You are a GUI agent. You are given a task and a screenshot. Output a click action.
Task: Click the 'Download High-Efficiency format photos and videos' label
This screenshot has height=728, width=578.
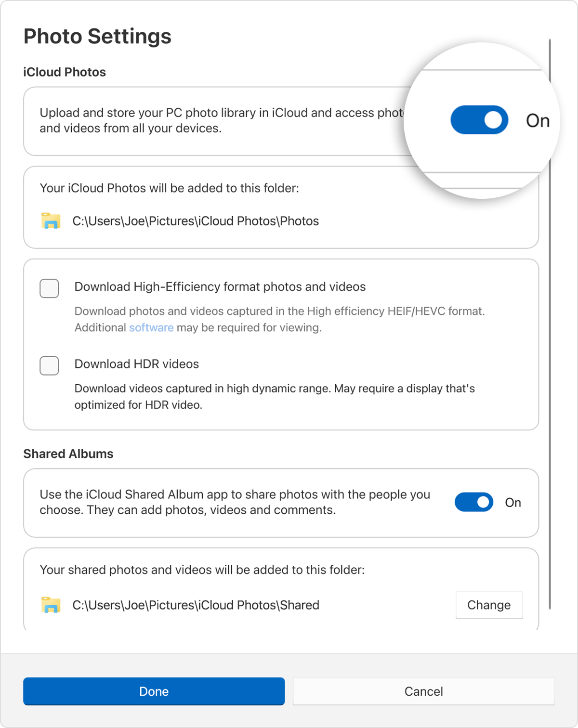tap(220, 286)
